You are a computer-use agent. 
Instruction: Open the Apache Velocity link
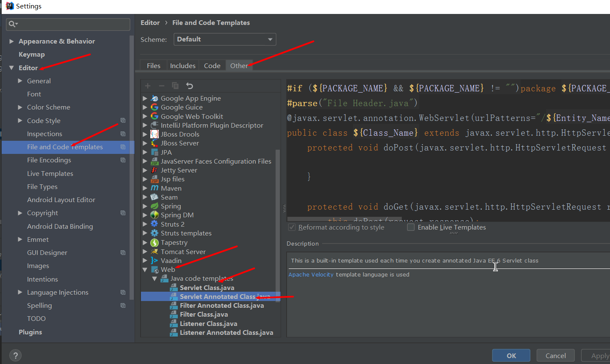tap(311, 275)
